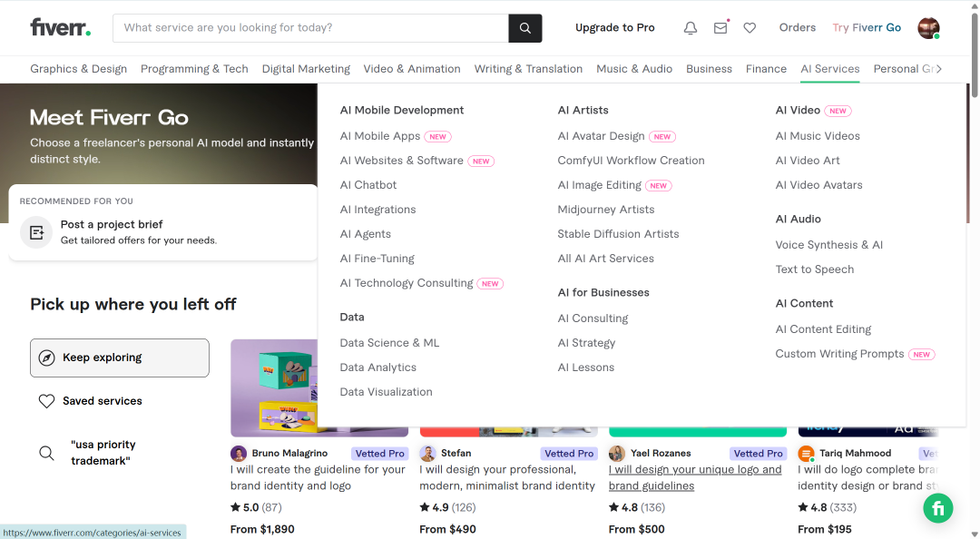
Task: Open Video & Animation category
Action: click(412, 69)
